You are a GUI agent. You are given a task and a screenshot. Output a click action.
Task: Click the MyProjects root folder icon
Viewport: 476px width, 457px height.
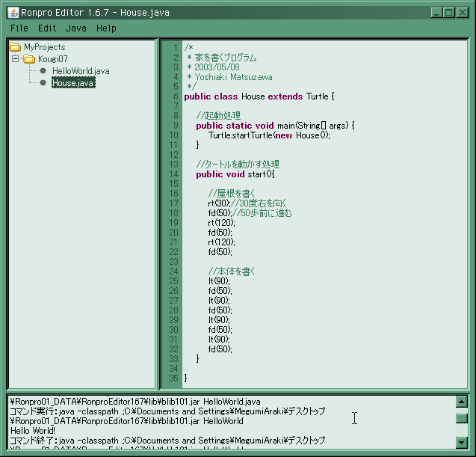tap(15, 47)
